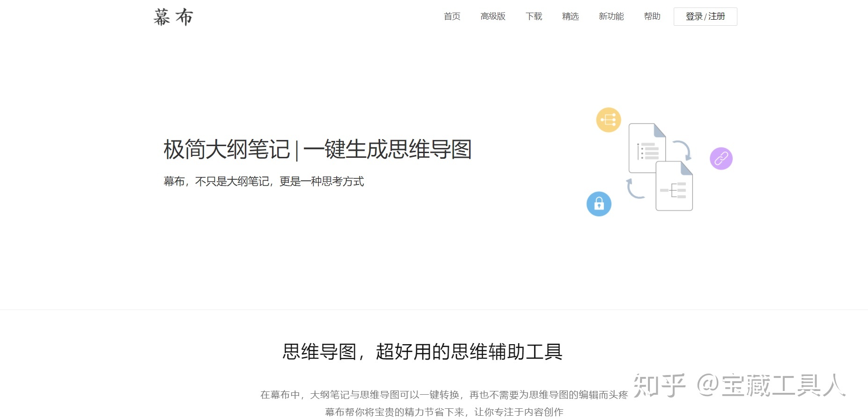Click the line 幕布帮你将宝贵的精力节省下来
This screenshot has height=420, width=868.
(x=394, y=412)
